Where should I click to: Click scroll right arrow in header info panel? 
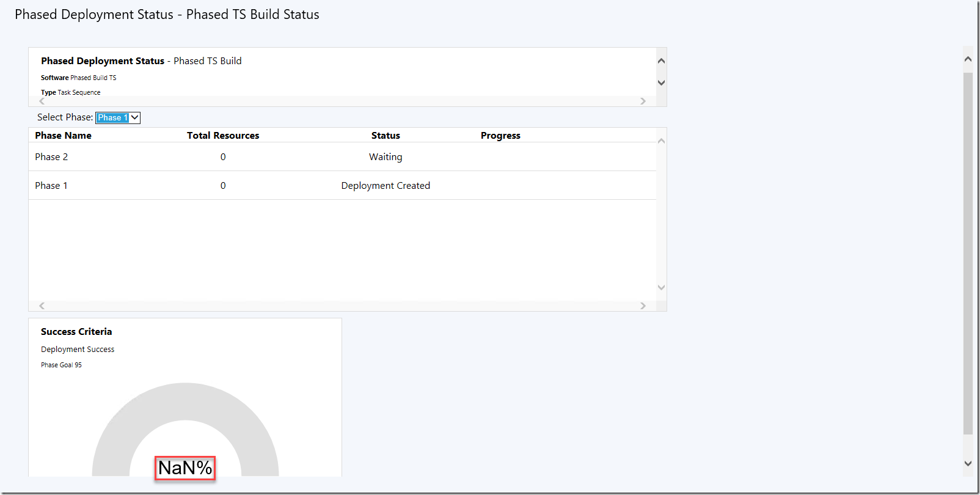pyautogui.click(x=643, y=101)
